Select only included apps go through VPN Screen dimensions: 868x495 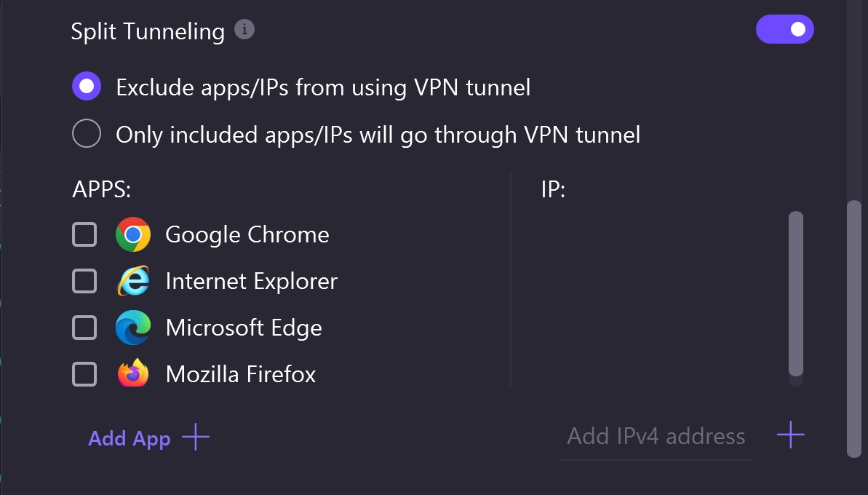point(87,133)
